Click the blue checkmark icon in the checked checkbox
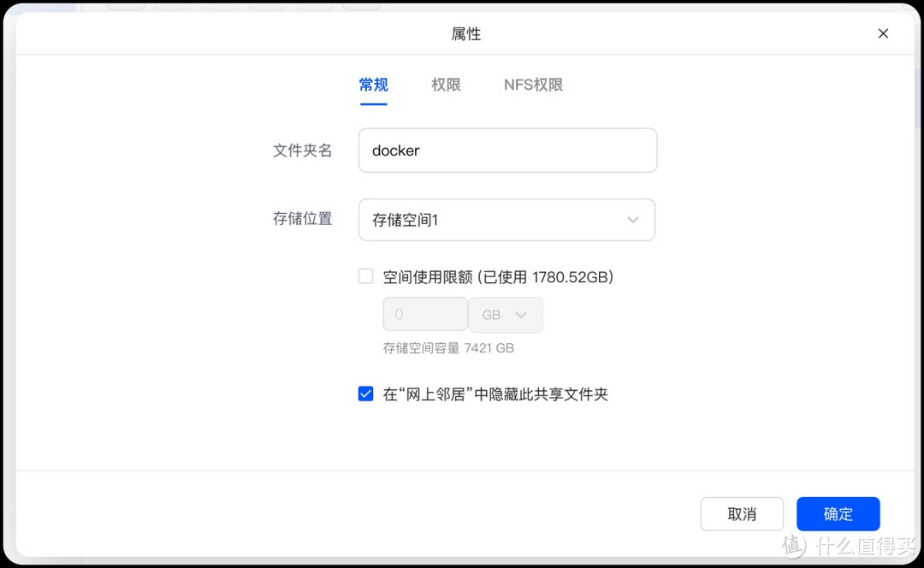This screenshot has width=924, height=568. [x=365, y=393]
